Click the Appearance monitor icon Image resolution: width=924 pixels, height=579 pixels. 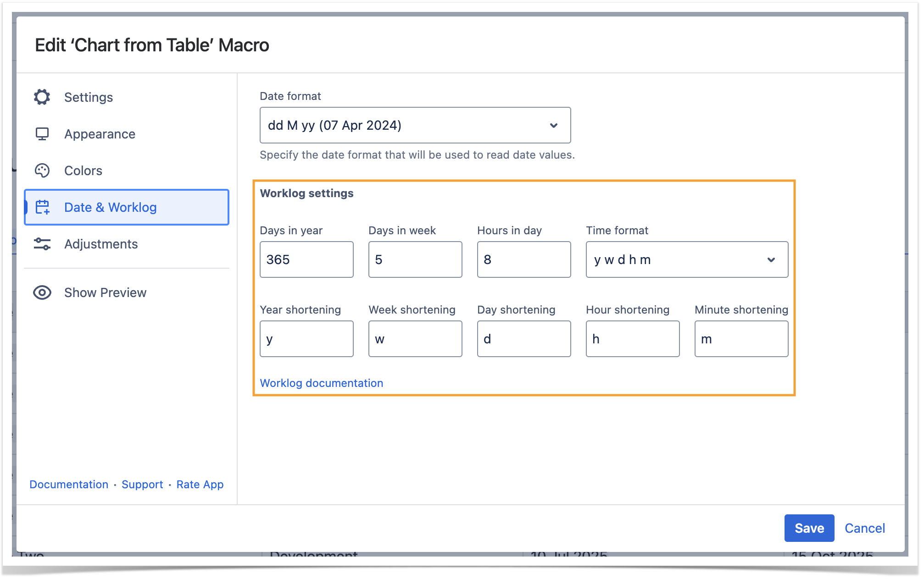tap(42, 134)
